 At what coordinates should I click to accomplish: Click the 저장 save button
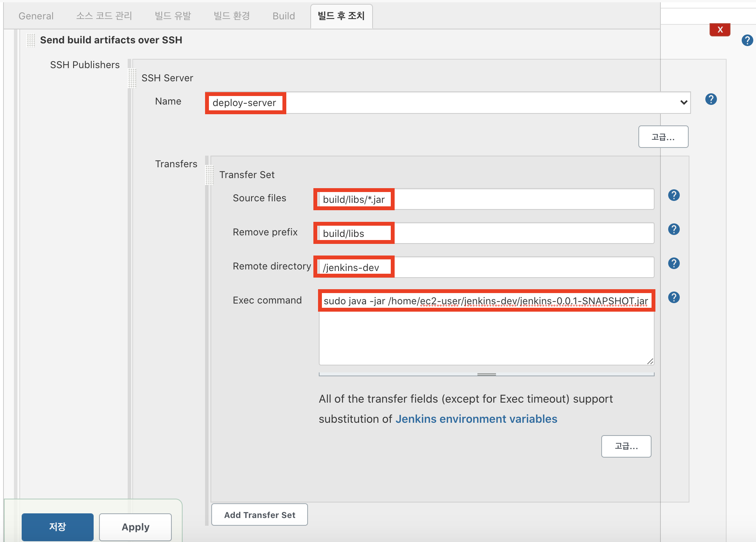tap(57, 527)
